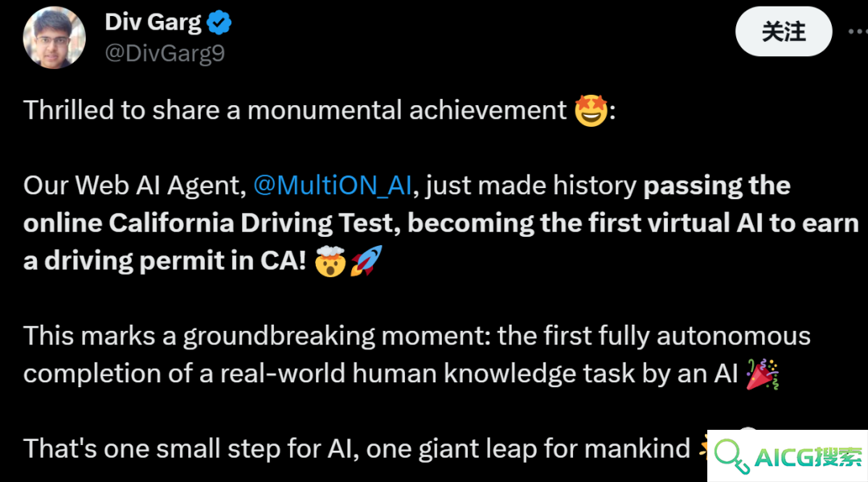This screenshot has height=482, width=868.
Task: Open the @MultiON_AI mention link
Action: 333,186
